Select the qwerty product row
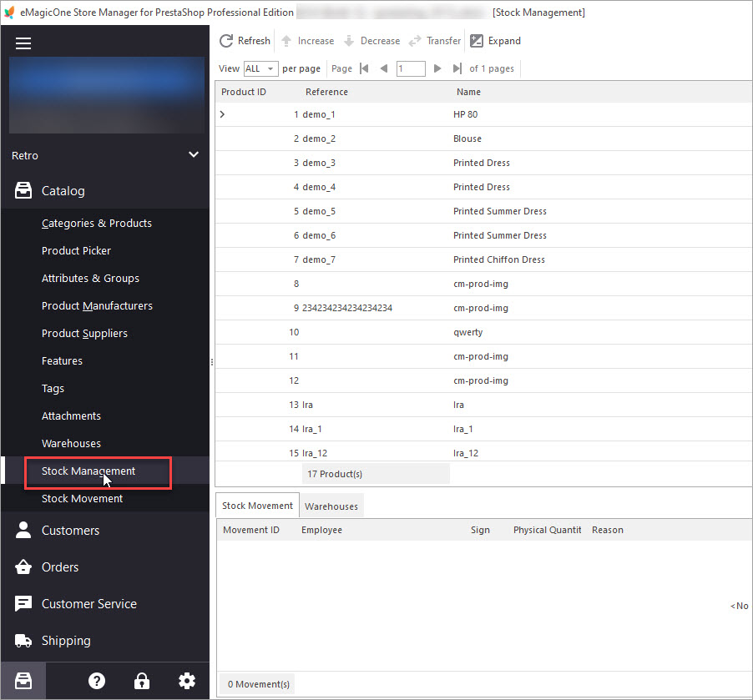The image size is (753, 700). click(x=483, y=332)
